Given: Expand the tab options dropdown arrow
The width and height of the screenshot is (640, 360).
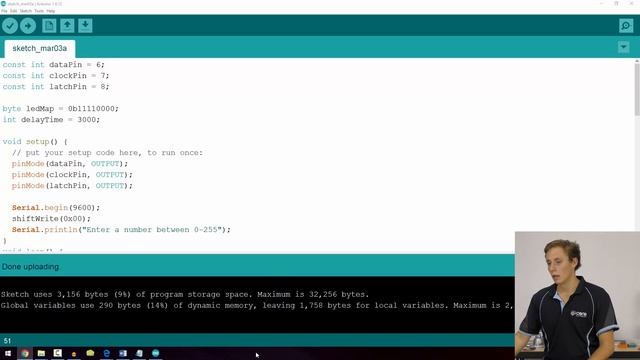Looking at the screenshot, I should 623,47.
